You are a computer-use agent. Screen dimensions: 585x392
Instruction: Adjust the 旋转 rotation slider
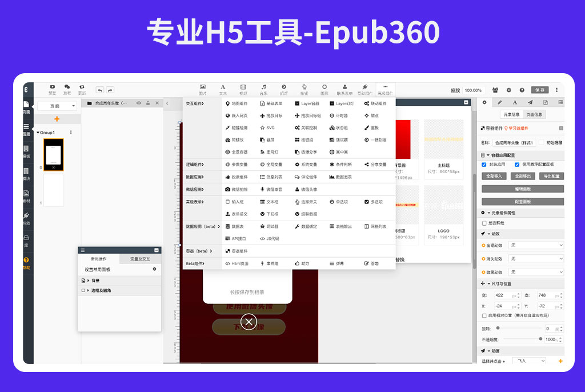519,328
